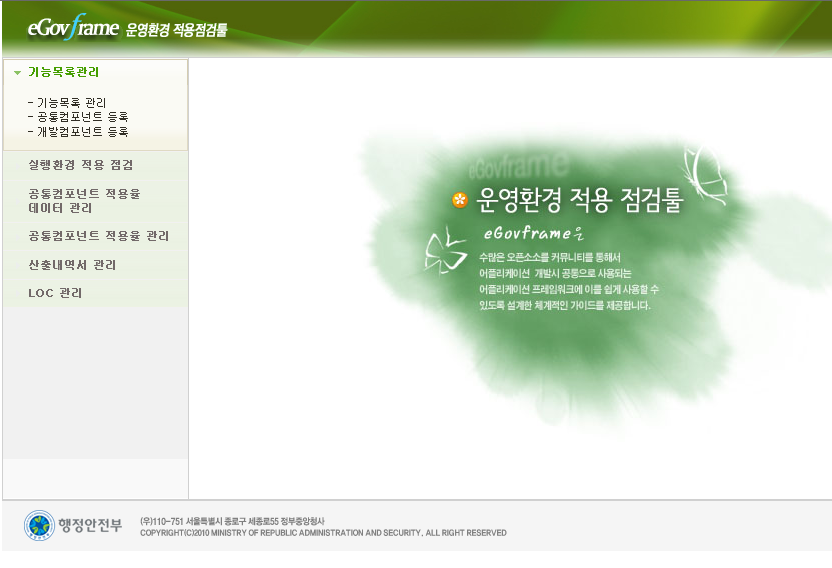This screenshot has width=832, height=568.
Task: Click the 운영환경 적용점검툴 header title text
Action: pyautogui.click(x=177, y=30)
